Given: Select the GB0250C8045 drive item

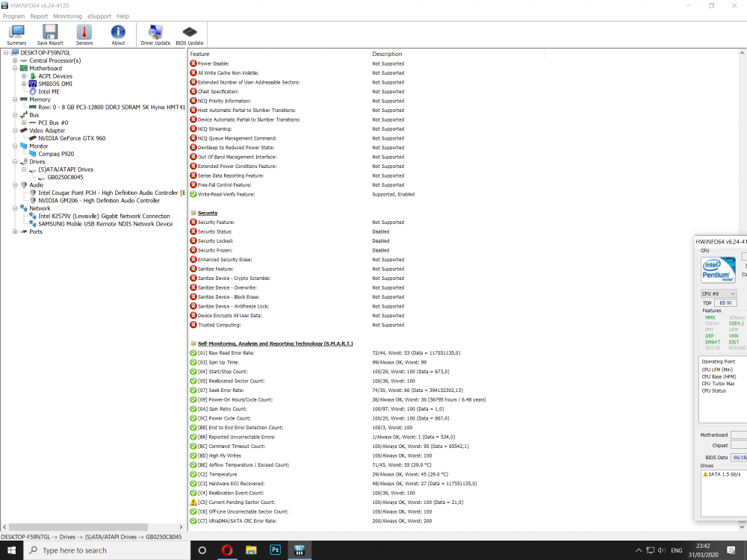Looking at the screenshot, I should coord(65,177).
